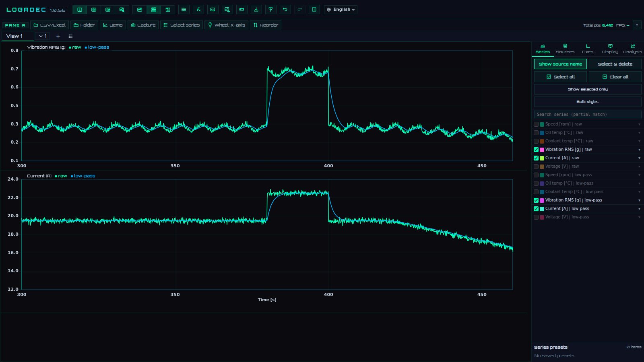Image resolution: width=644 pixels, height=362 pixels.
Task: Click the save image icon in toolbar
Action: (x=213, y=10)
